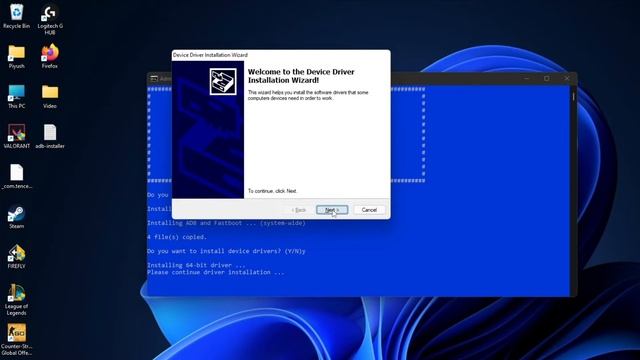Click Device Driver Installation Wizard title bar

(281, 55)
